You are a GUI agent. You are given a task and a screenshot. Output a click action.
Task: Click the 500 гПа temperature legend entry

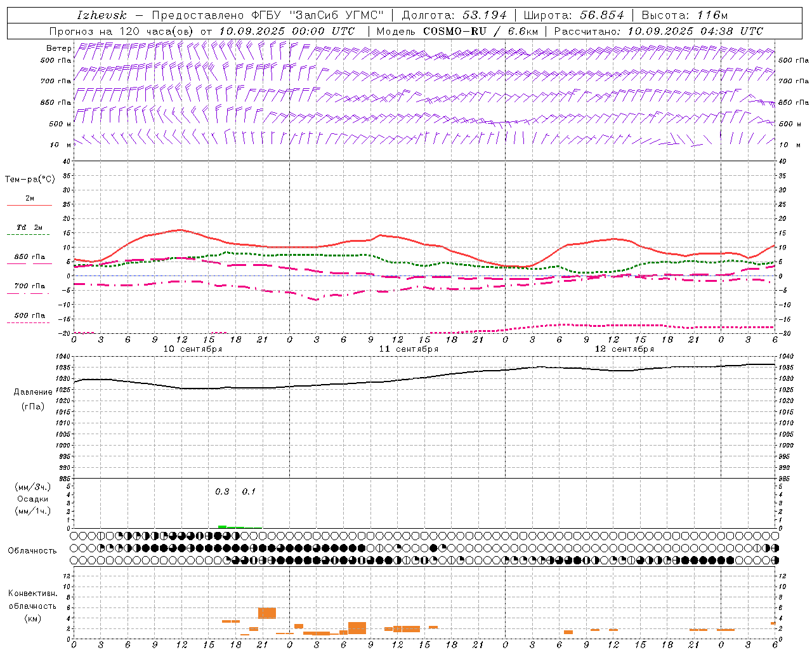(29, 316)
